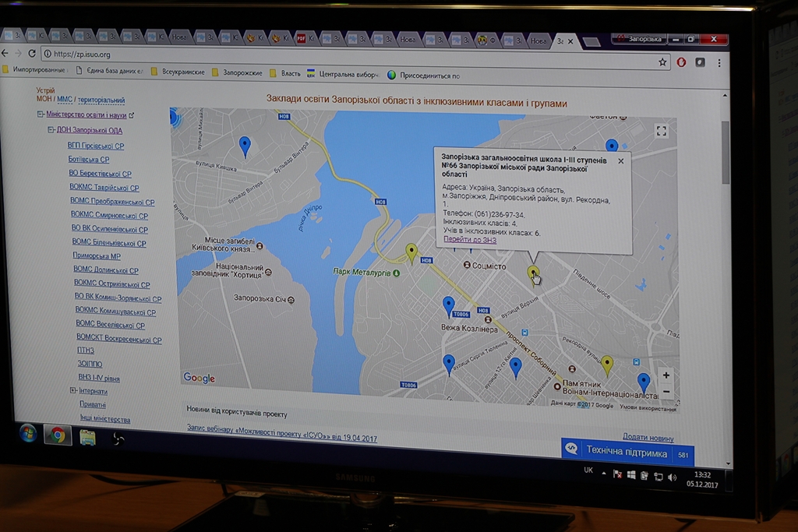Show hidden tray icons with the arrow
Viewport: 798px width, 532px height.
[x=604, y=473]
